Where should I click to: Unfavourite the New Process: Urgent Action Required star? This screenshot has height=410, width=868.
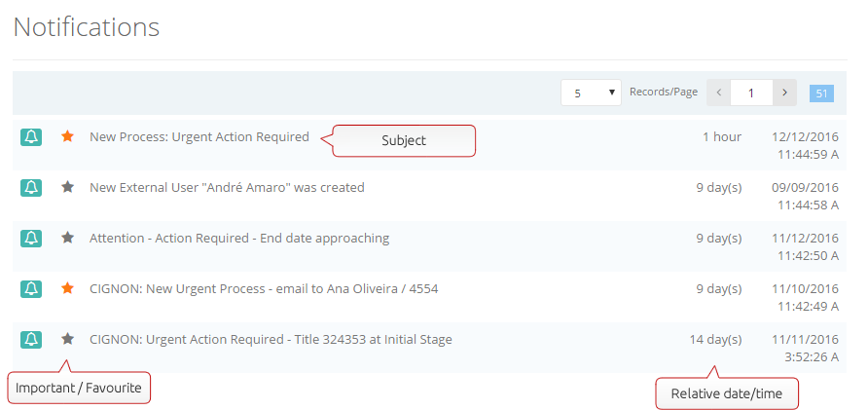67,136
